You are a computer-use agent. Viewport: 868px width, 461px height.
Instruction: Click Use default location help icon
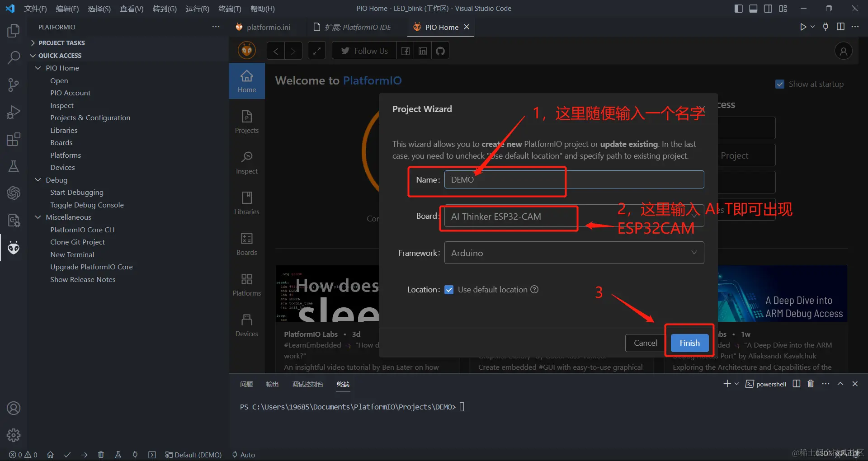[534, 290]
